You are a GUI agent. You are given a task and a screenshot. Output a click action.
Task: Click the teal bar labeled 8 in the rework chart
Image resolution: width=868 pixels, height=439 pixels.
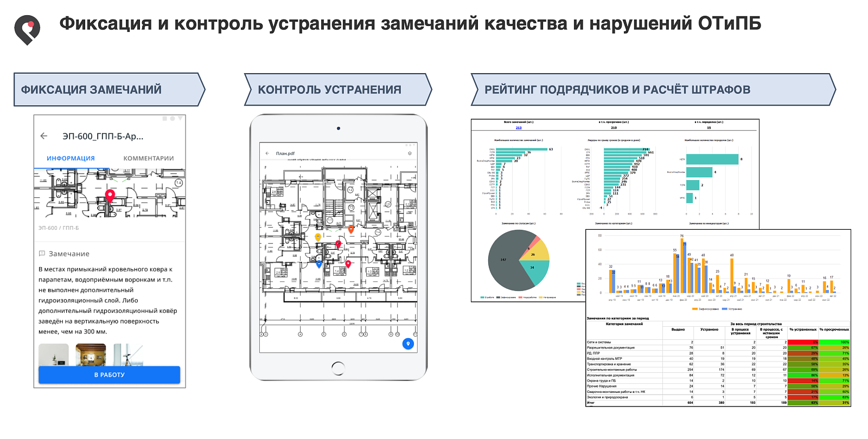coord(712,159)
